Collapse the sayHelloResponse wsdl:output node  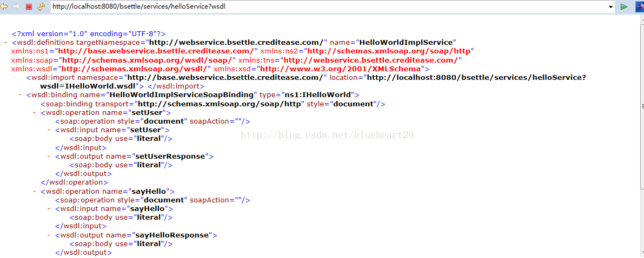click(x=49, y=235)
